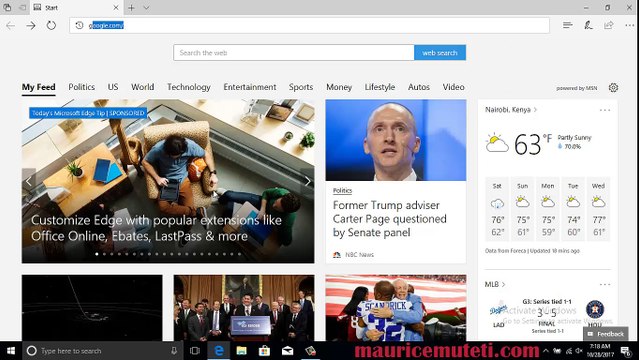639x360 pixels.
Task: Open the Entertainment tab
Action: [250, 87]
